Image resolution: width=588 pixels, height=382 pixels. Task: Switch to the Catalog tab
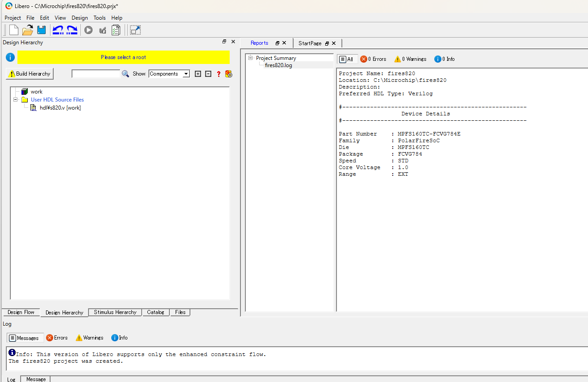click(x=155, y=312)
